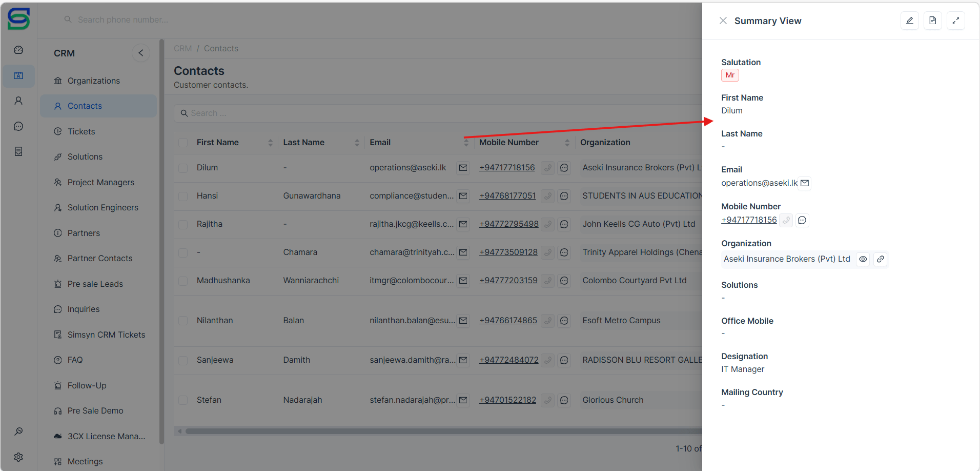Sort contacts by Mobile Number column
Screen dimensions: 980x471
pos(567,143)
